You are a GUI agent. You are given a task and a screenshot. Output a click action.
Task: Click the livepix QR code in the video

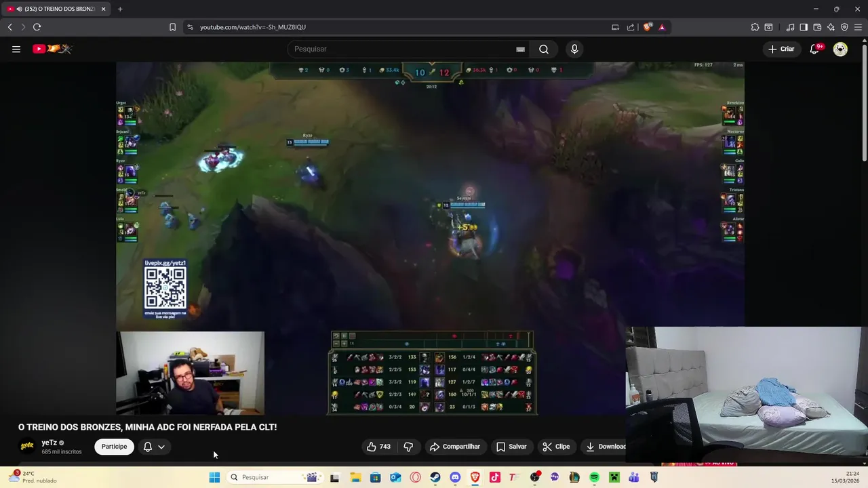pyautogui.click(x=165, y=288)
